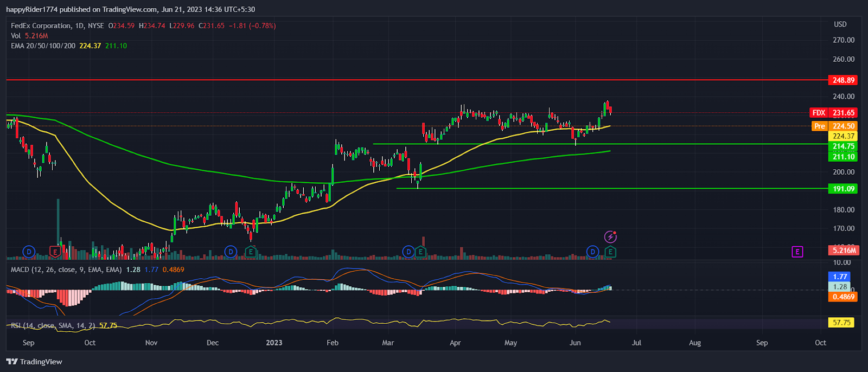Screen dimensions: 868x372
Task: Click the green earnings E marker in June
Action: [x=611, y=252]
